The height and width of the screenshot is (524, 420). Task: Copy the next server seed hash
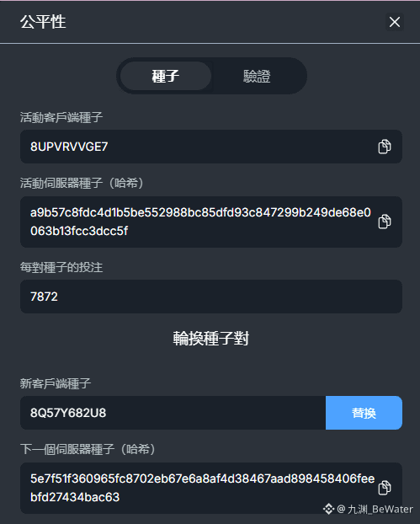[385, 488]
